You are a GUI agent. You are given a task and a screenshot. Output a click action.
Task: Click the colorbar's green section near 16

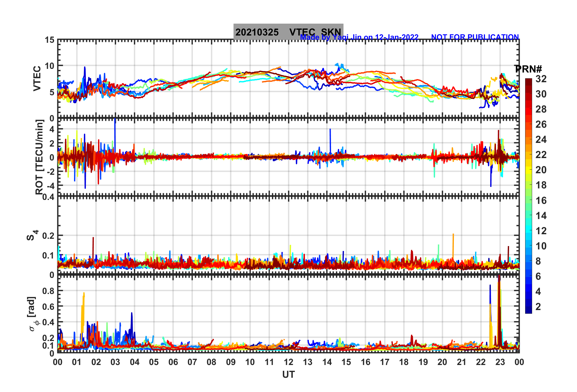pos(528,200)
